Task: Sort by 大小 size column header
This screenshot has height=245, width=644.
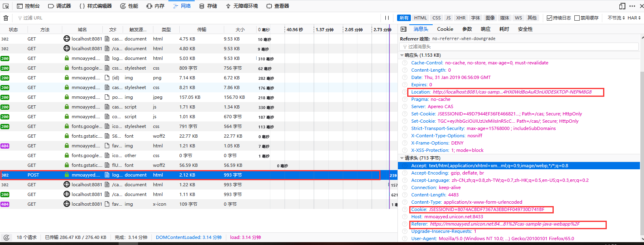Action: coord(240,30)
